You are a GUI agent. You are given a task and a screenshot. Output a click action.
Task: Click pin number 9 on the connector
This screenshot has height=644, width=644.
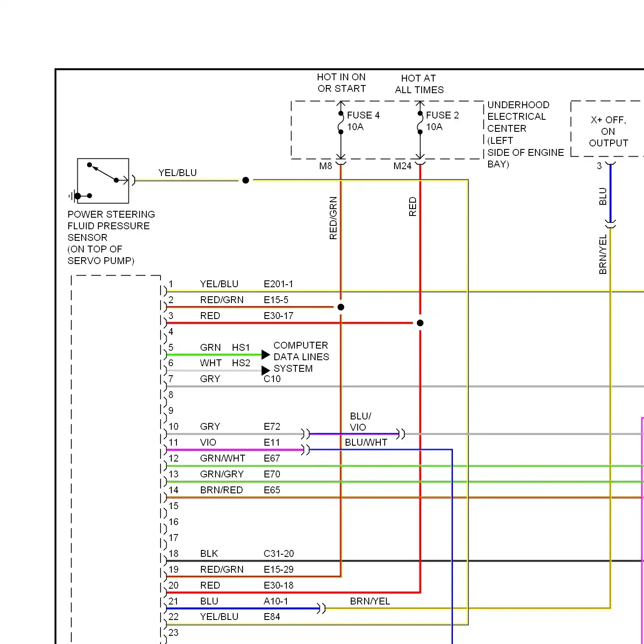point(171,411)
